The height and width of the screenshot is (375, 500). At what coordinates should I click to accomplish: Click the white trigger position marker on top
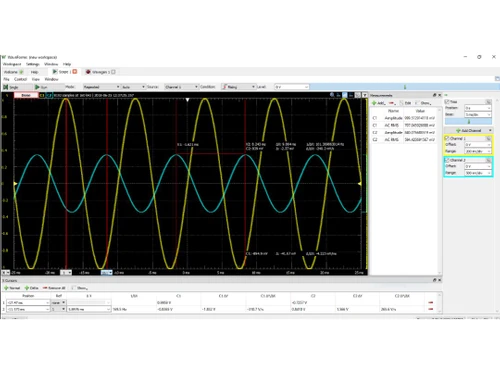[x=188, y=100]
